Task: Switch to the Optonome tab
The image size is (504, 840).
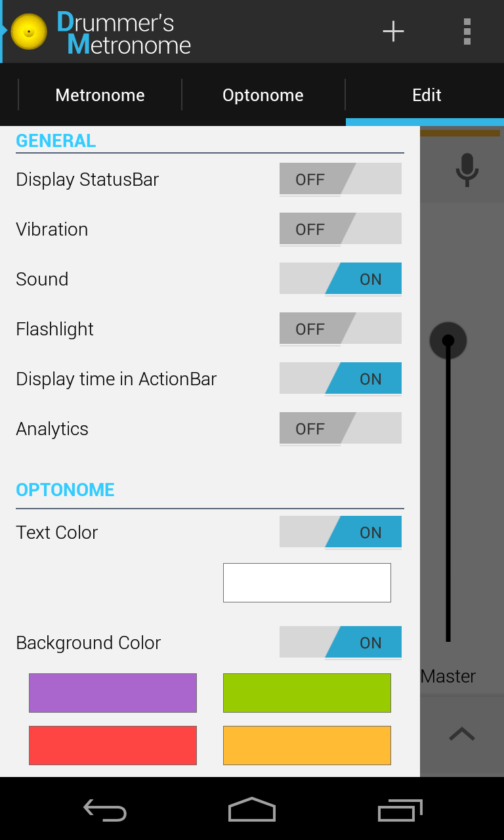Action: coord(262,95)
